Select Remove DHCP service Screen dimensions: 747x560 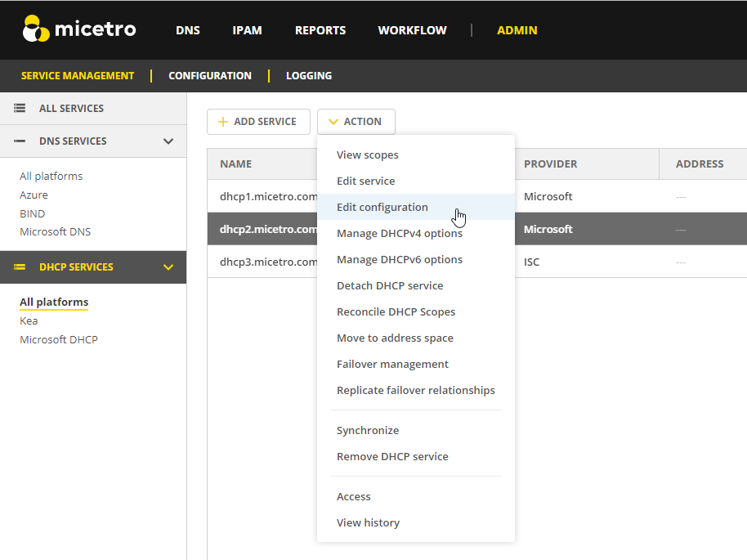click(416, 456)
